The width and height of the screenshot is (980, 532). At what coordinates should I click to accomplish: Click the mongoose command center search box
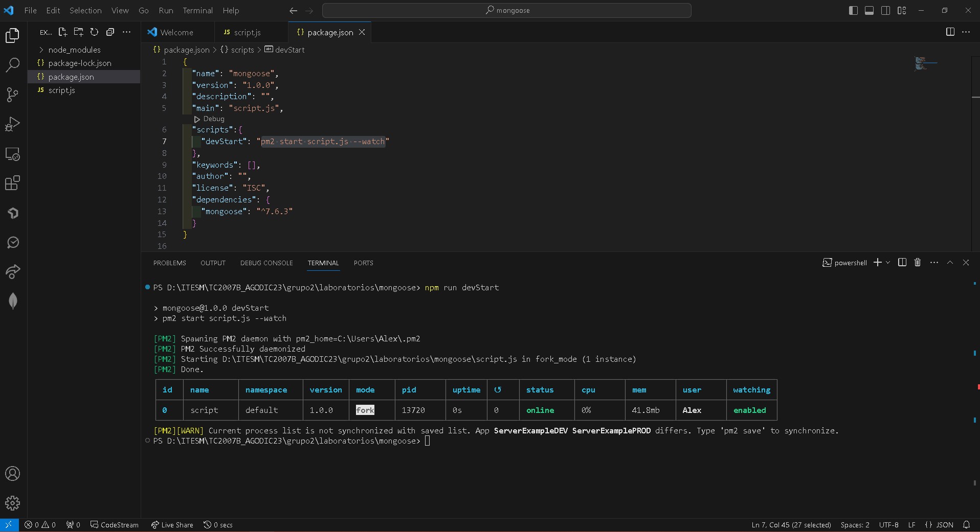coord(507,10)
